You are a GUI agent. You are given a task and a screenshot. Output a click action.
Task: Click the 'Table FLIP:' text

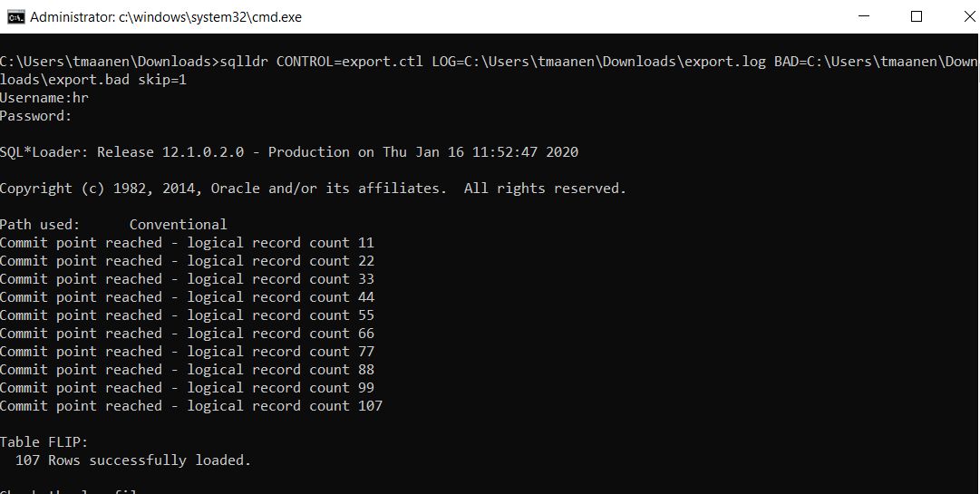pos(44,442)
